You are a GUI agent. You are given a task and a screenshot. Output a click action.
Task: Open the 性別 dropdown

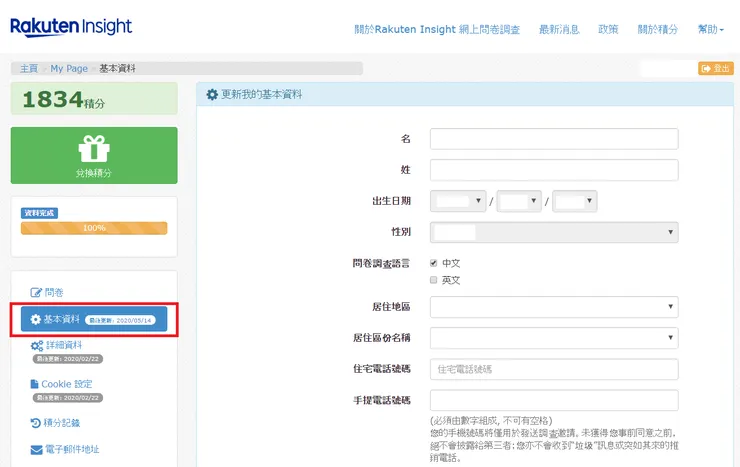coord(554,232)
